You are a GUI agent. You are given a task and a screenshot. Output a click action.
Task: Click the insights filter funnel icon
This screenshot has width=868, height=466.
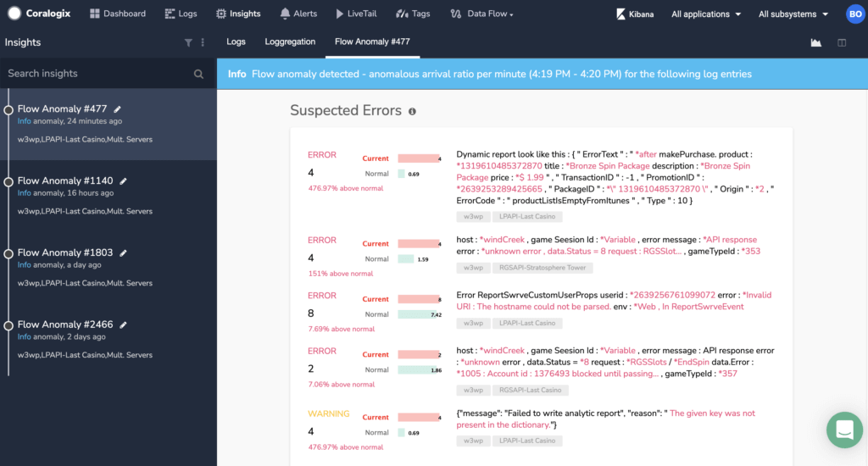[x=188, y=42]
